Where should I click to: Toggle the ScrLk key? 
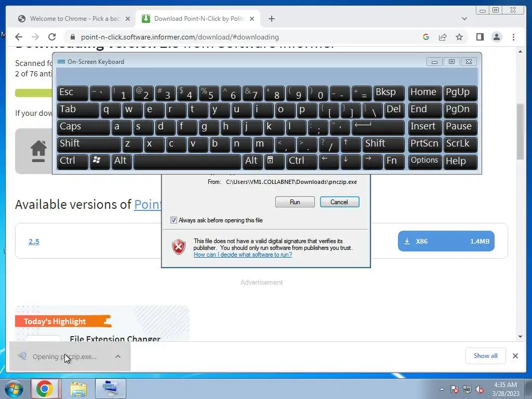click(460, 144)
